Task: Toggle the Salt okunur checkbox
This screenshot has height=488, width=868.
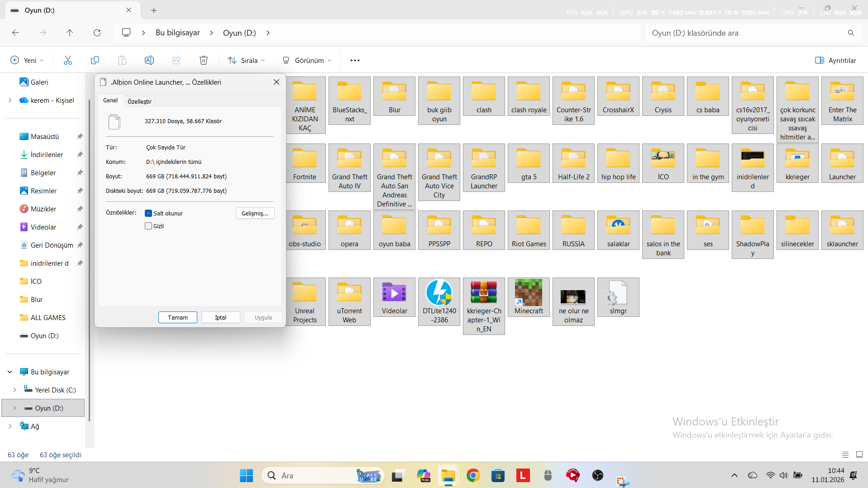Action: pos(148,213)
